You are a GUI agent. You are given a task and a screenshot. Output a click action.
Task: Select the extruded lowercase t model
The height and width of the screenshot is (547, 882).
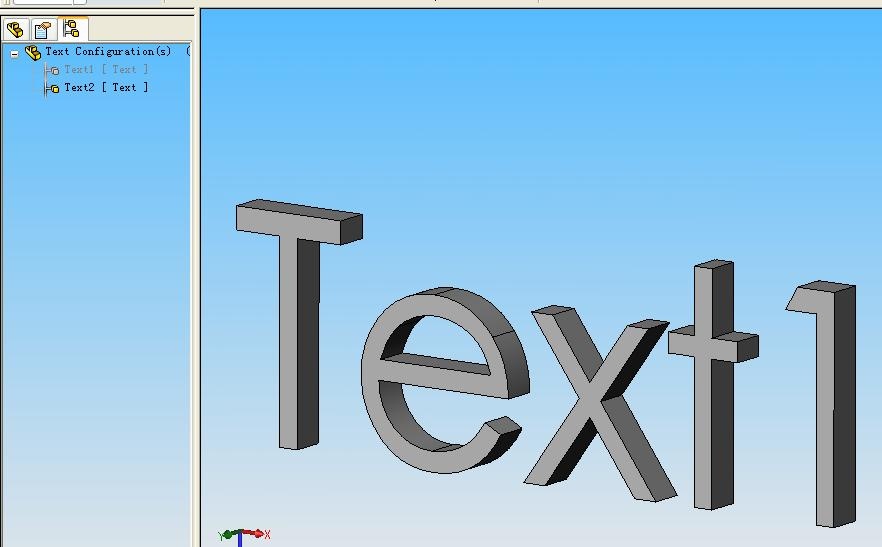[x=713, y=384]
